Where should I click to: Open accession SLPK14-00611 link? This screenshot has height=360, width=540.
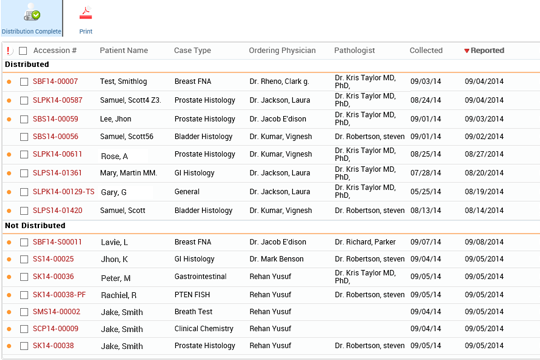point(57,154)
